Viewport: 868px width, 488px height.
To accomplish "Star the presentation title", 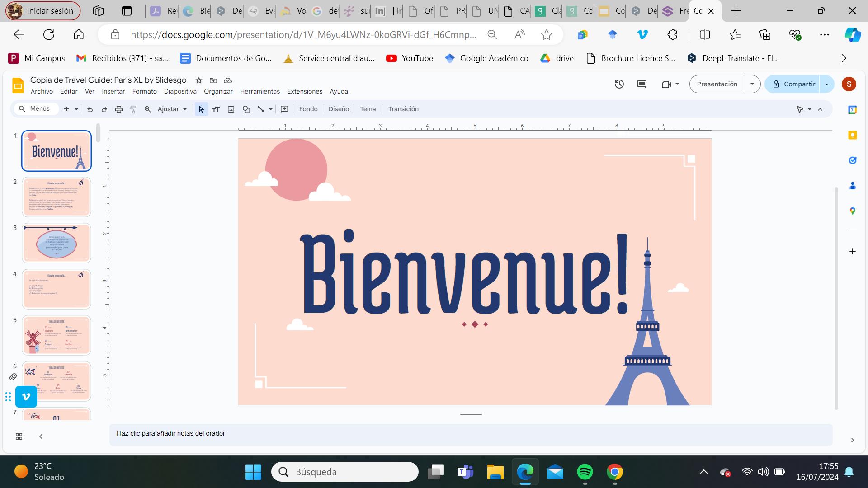I will [198, 80].
